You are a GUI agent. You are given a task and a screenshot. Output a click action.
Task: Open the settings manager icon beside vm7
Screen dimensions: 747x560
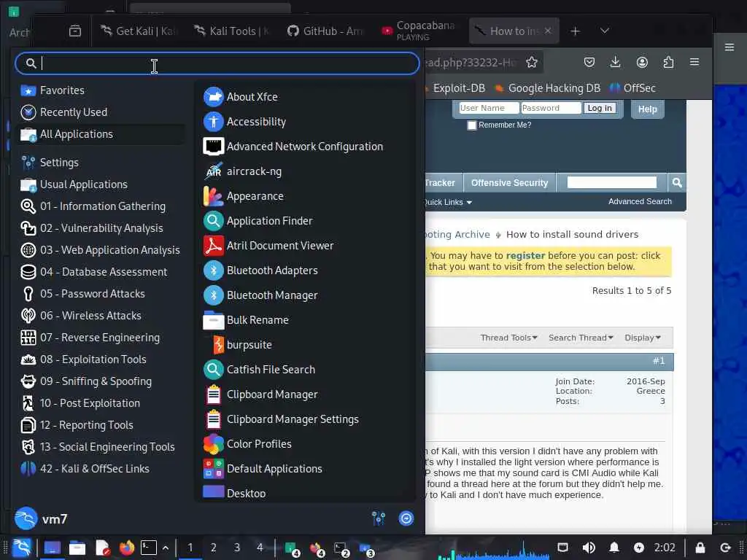point(379,518)
